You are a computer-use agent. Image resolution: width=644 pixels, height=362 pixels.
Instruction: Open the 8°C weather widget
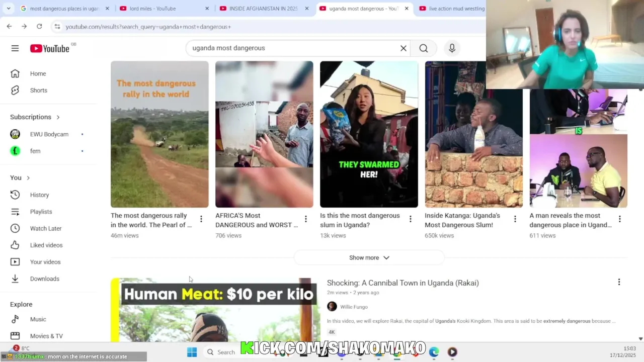coord(21,348)
